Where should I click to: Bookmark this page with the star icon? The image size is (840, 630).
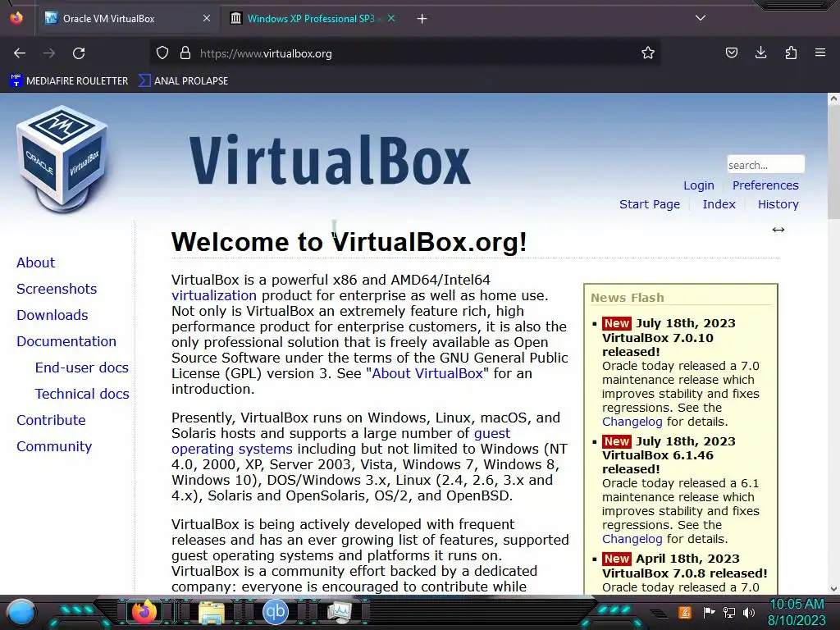648,52
